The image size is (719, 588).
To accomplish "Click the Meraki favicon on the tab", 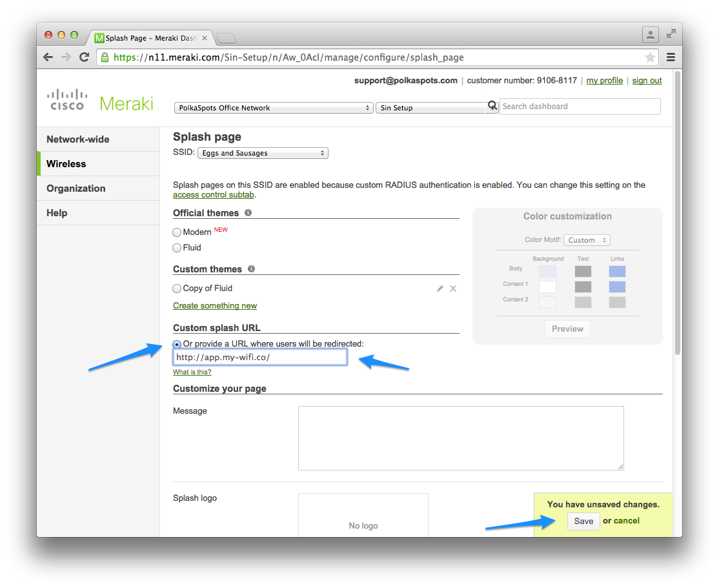I will (x=99, y=38).
